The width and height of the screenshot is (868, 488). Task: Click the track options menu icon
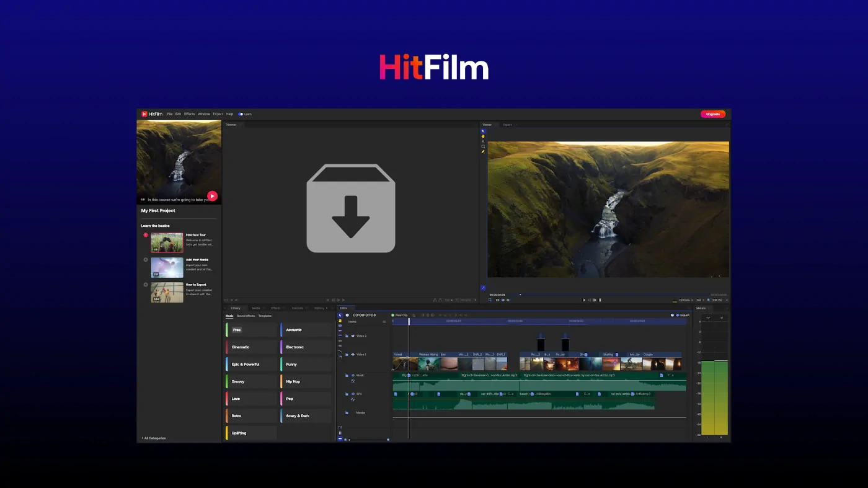coord(384,322)
